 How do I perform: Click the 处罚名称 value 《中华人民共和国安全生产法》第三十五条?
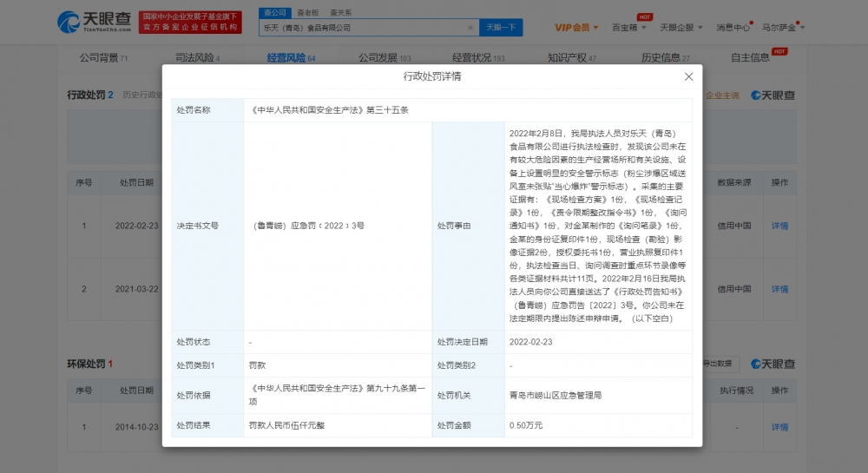tap(330, 110)
